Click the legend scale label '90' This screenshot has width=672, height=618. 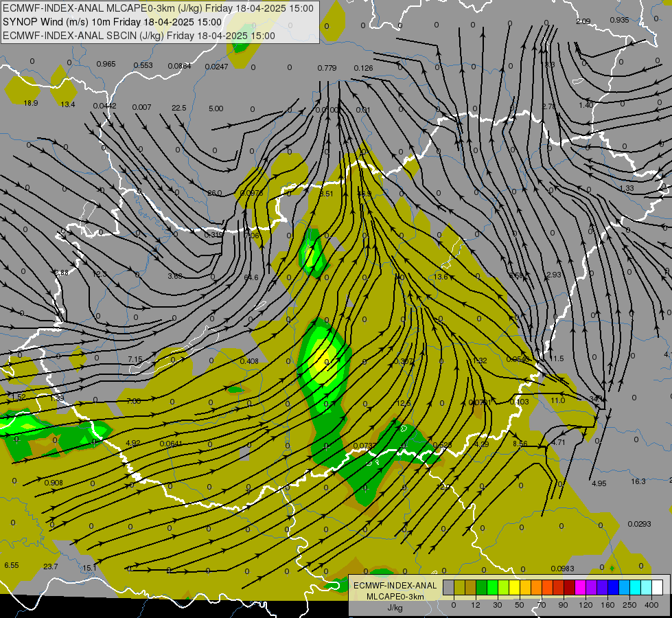coord(563,605)
